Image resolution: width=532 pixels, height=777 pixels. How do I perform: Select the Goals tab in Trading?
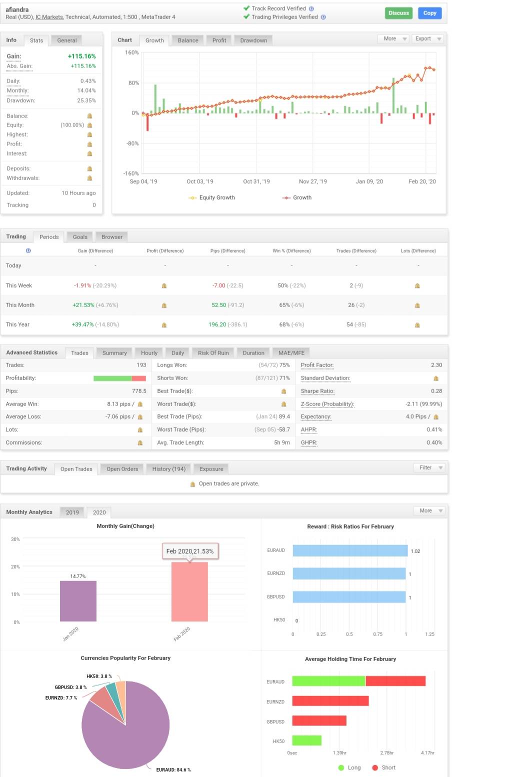tap(80, 237)
